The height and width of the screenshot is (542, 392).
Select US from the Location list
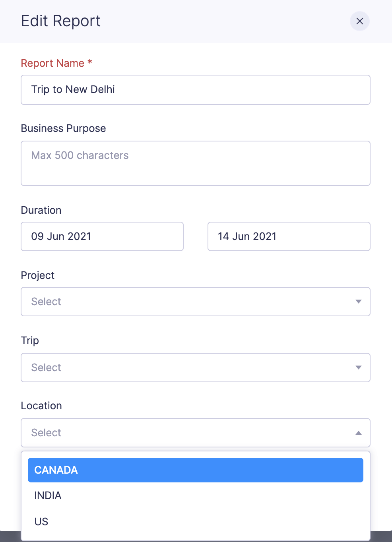[x=196, y=521]
